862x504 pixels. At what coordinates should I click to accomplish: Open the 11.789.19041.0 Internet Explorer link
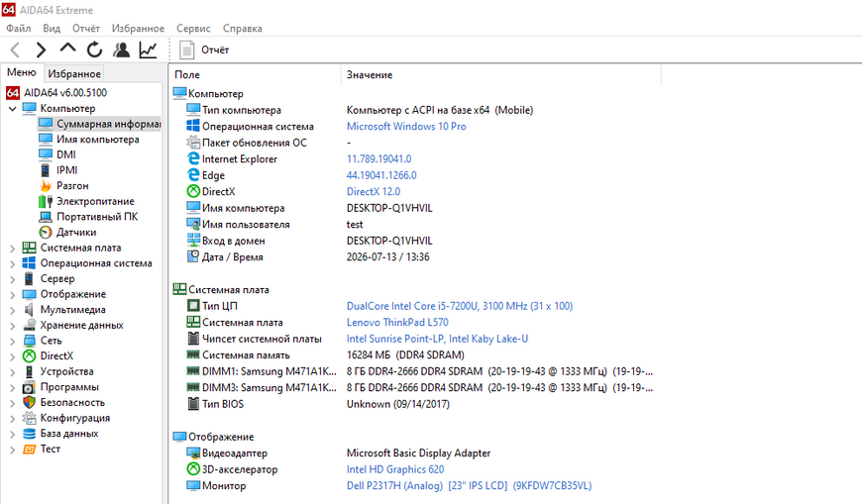click(378, 158)
